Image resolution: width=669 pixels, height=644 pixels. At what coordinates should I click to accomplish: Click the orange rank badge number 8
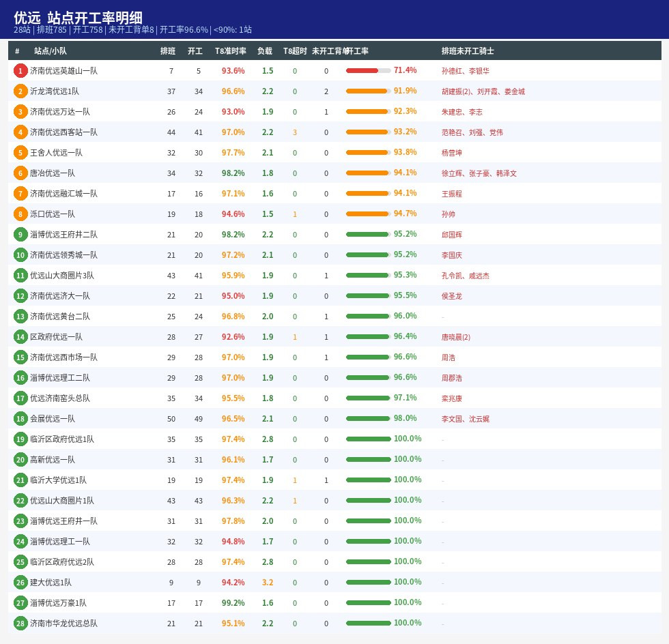click(x=20, y=214)
